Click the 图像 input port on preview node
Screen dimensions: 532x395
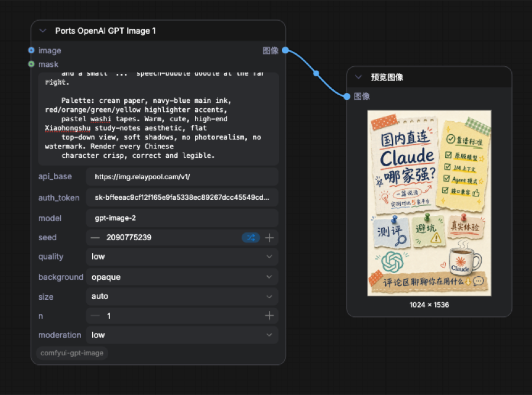click(346, 96)
